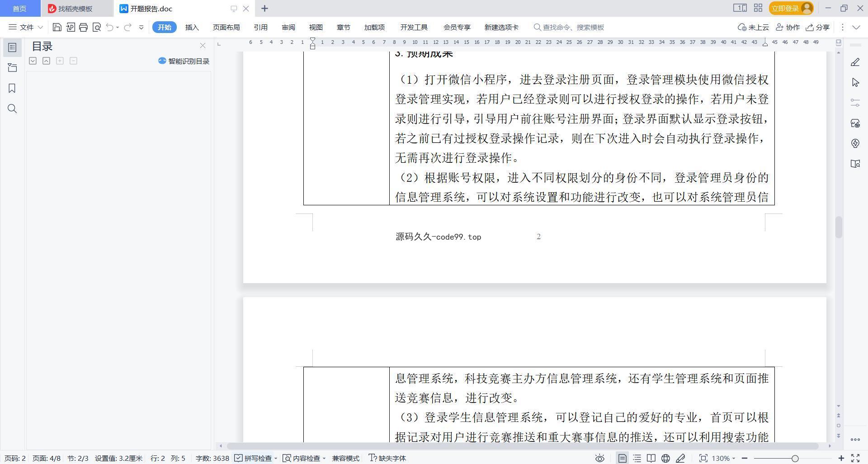Click the 协作 collaboration button
The width and height of the screenshot is (868, 464).
pos(788,27)
